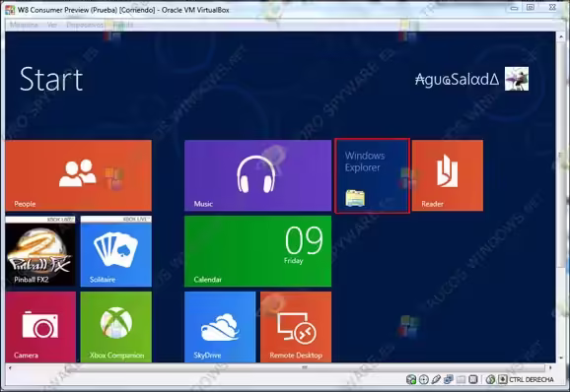Click the horizontal scrollbar right arrow
570x392 pixels.
pyautogui.click(x=550, y=367)
